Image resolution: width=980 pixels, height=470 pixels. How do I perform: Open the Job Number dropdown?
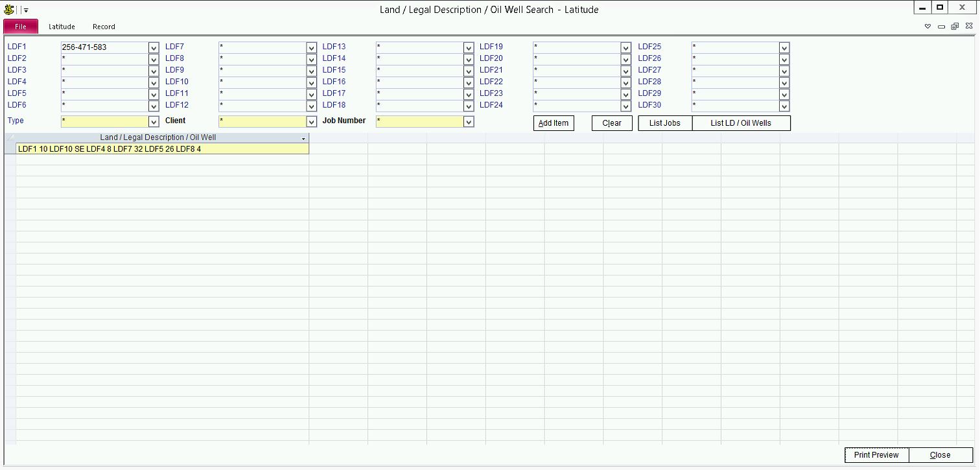click(469, 122)
